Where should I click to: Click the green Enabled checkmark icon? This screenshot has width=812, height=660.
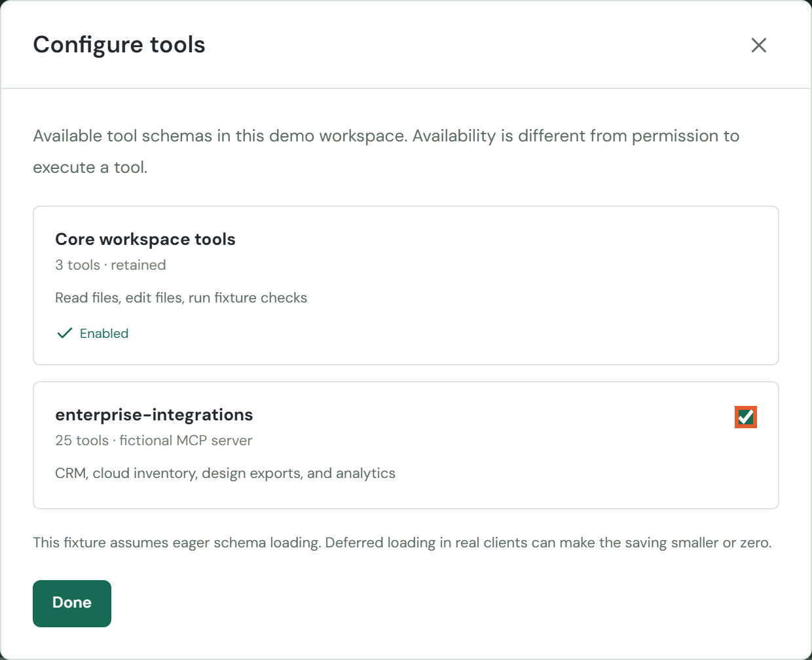pos(64,333)
